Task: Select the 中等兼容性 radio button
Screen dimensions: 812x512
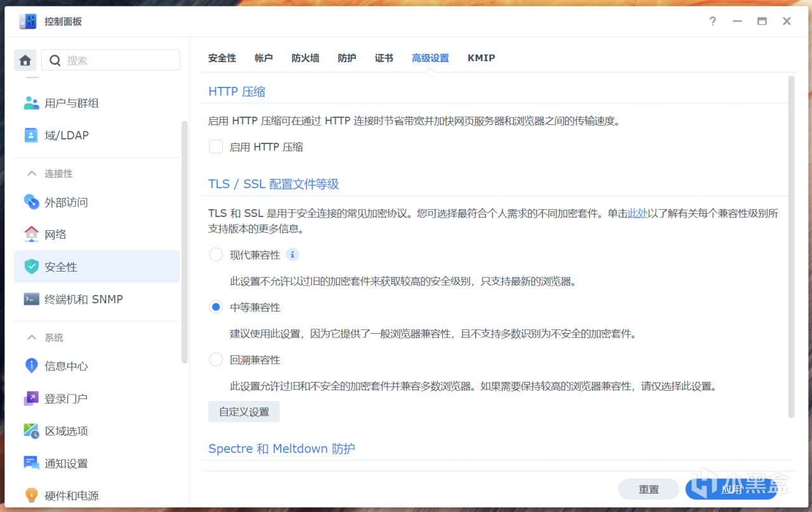Action: pos(216,308)
